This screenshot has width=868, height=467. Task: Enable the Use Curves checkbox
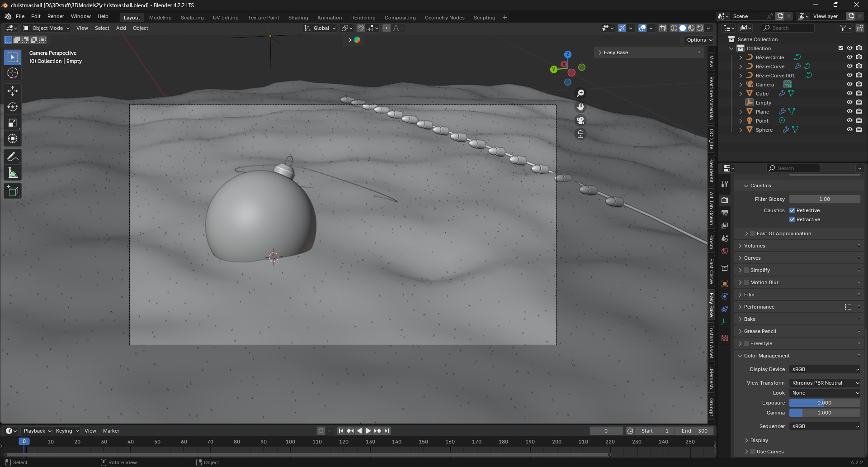(753, 452)
